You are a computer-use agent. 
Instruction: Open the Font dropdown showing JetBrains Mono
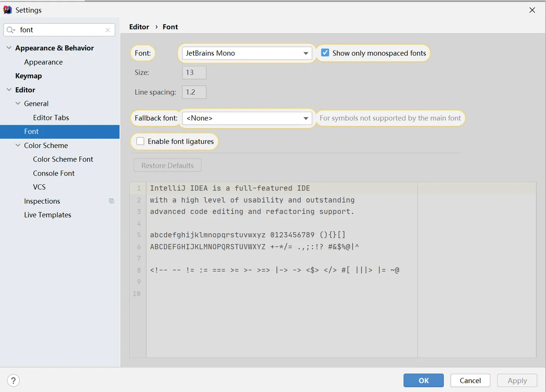click(x=247, y=53)
